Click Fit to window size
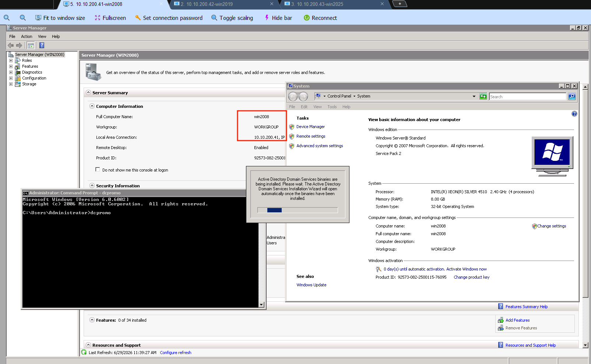Viewport: 591px width, 364px height. point(60,18)
